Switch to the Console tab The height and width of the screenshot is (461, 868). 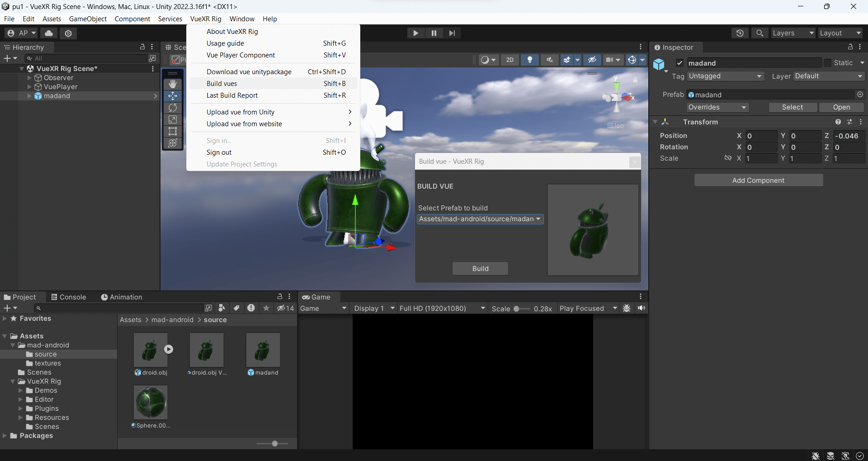(x=68, y=297)
